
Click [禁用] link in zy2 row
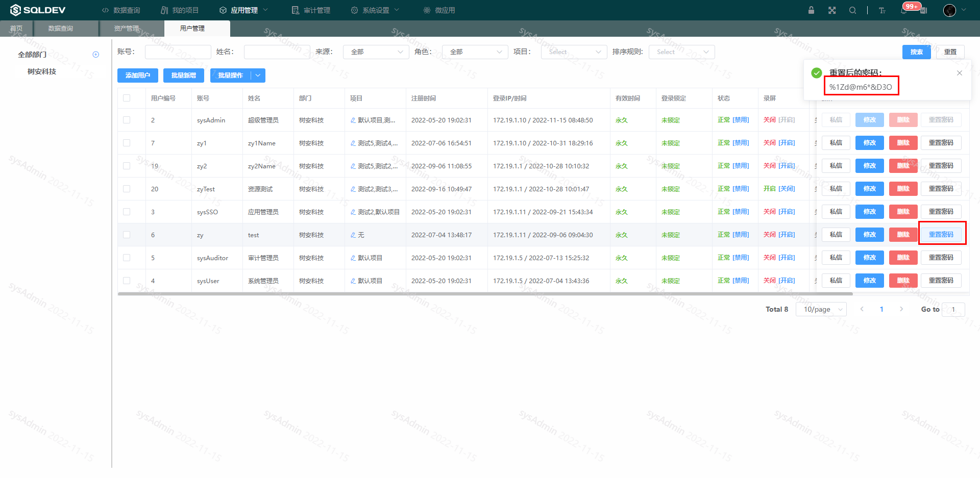tap(741, 166)
